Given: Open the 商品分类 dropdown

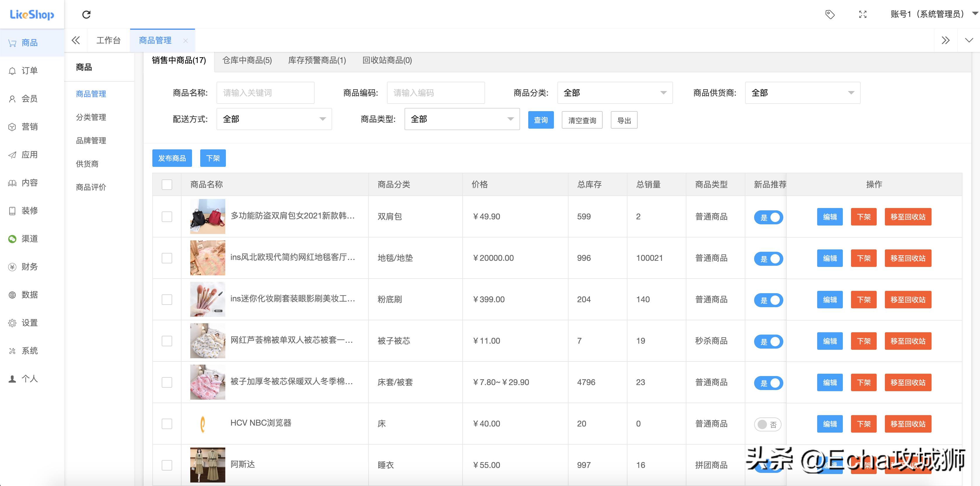Looking at the screenshot, I should tap(614, 92).
